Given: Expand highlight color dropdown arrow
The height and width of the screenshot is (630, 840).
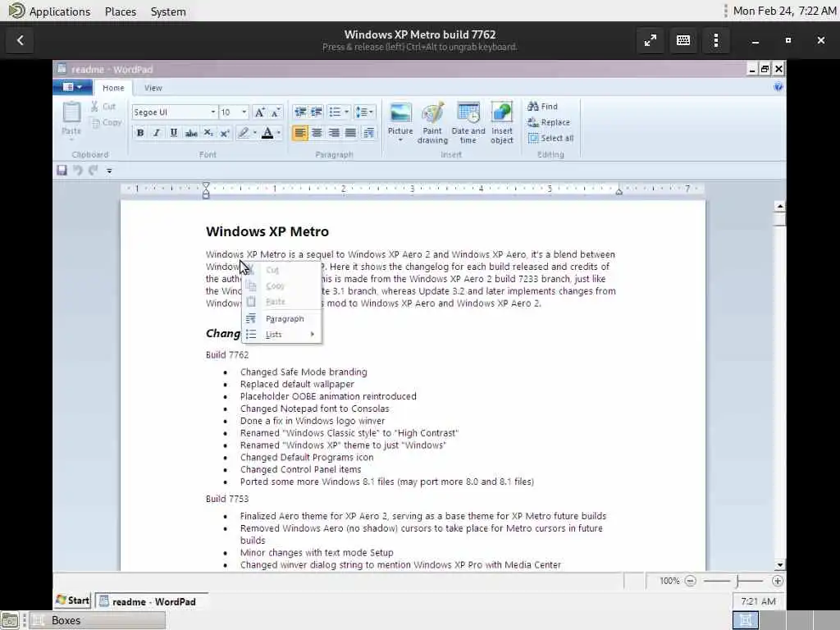Looking at the screenshot, I should tap(254, 133).
